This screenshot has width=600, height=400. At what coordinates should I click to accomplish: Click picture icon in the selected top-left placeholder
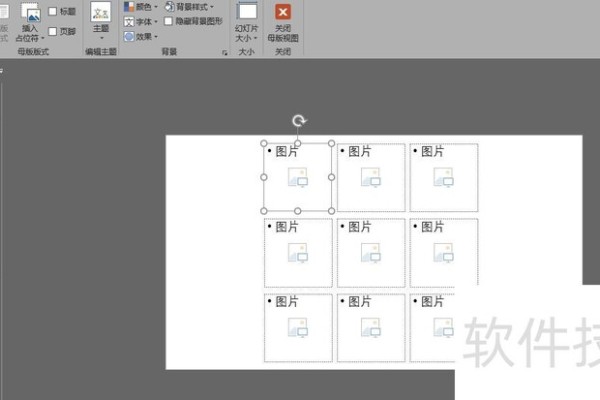[298, 178]
